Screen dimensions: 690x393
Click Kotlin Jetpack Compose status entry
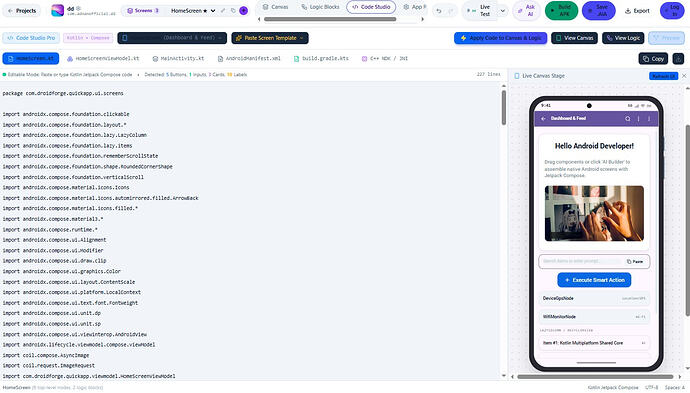click(613, 388)
